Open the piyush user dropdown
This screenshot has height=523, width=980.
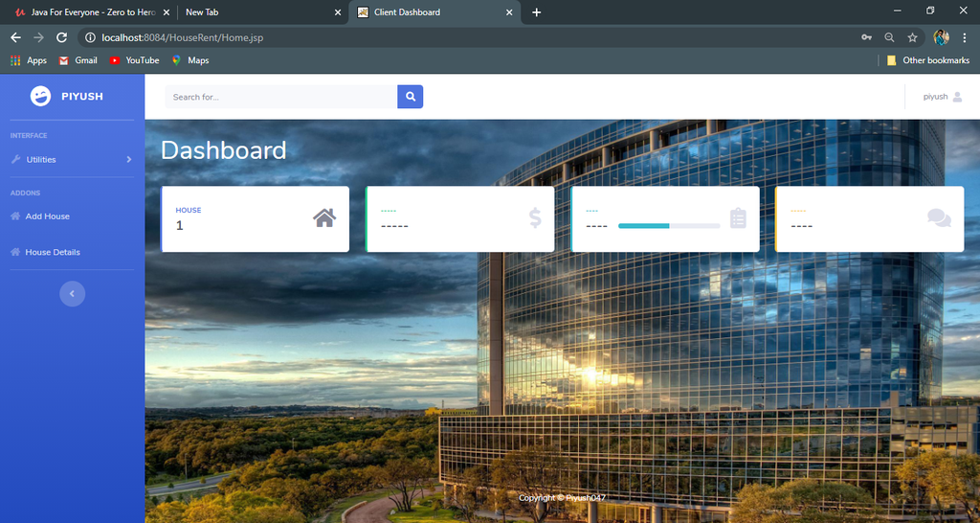click(x=943, y=97)
